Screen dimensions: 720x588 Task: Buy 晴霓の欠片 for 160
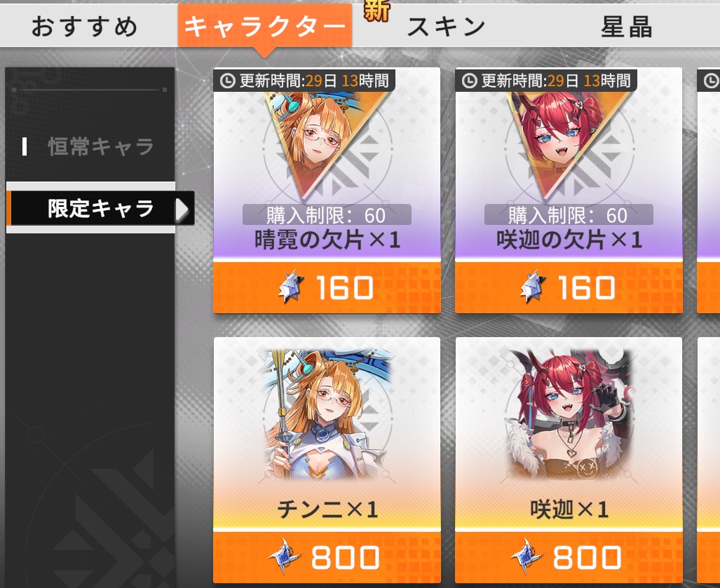327,288
